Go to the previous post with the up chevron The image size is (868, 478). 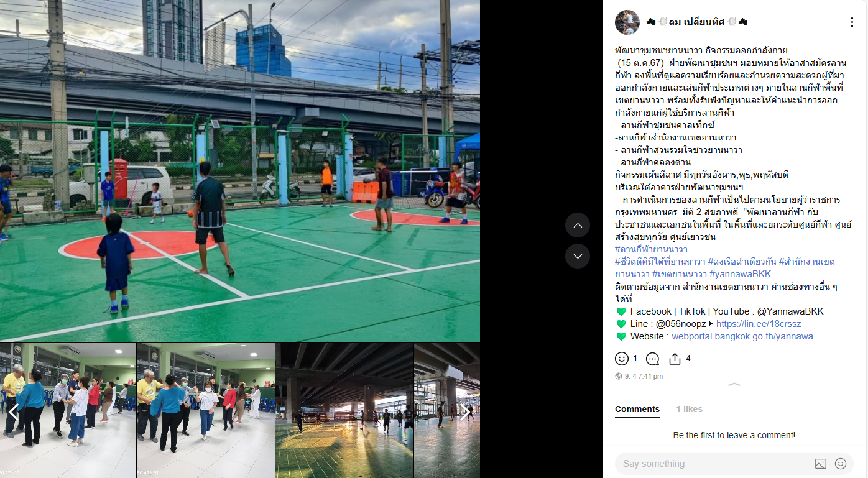point(578,225)
